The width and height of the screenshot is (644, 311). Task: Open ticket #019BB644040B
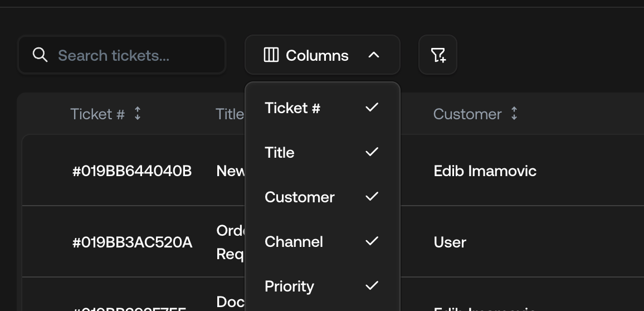click(132, 171)
